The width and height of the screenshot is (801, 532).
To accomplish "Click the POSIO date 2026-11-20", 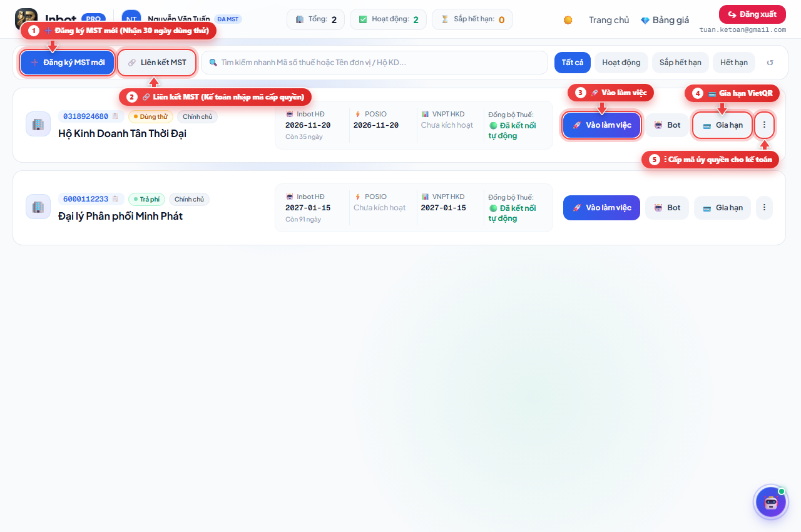I will (376, 125).
